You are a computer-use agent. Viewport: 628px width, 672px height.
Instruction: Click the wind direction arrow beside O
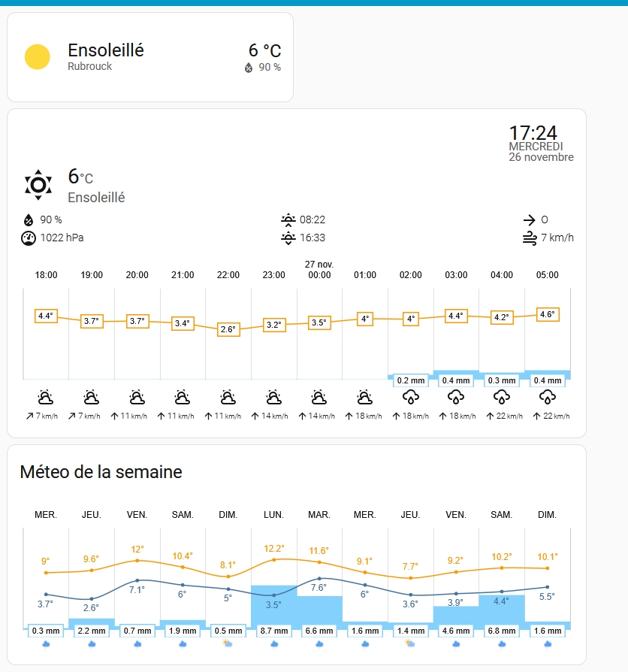(x=530, y=219)
